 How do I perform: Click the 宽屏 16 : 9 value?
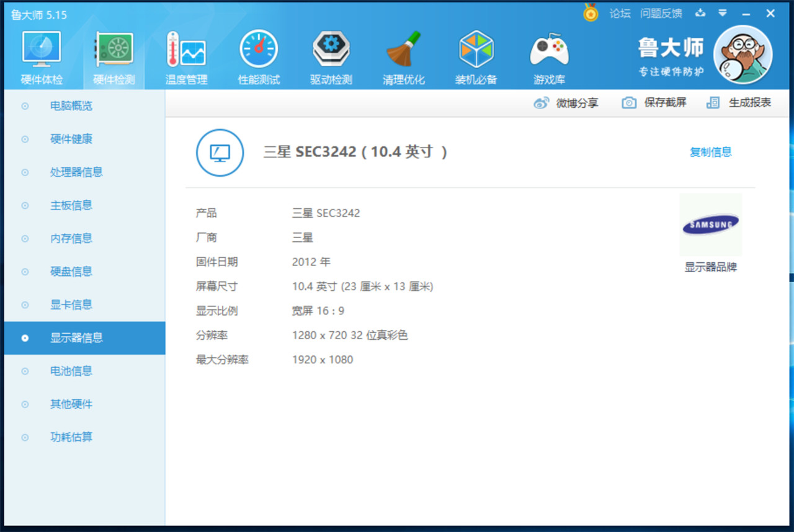point(318,311)
